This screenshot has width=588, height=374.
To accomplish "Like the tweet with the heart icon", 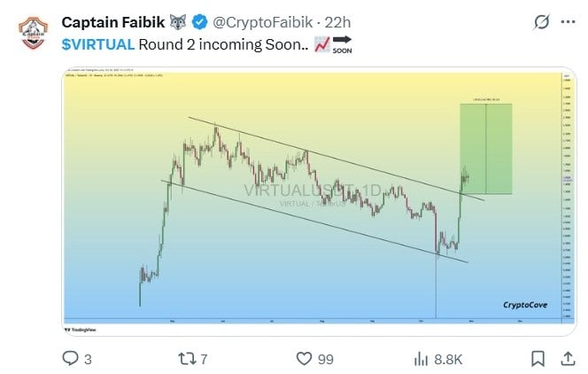I will coord(304,358).
